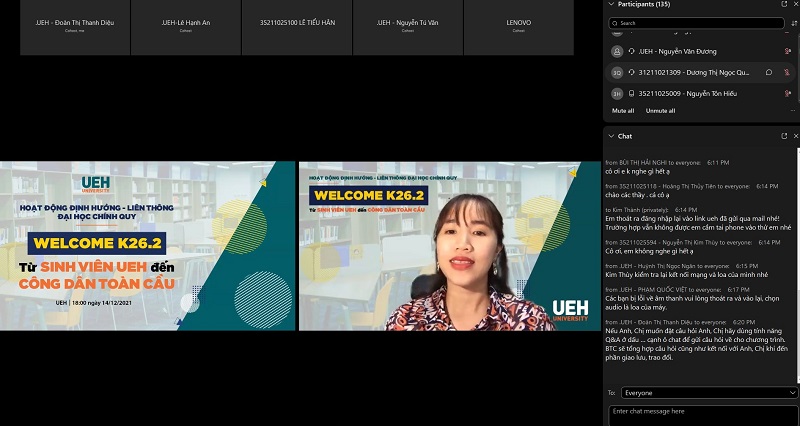Click the microphone icon for Nguyễn Văn Đương

point(788,52)
